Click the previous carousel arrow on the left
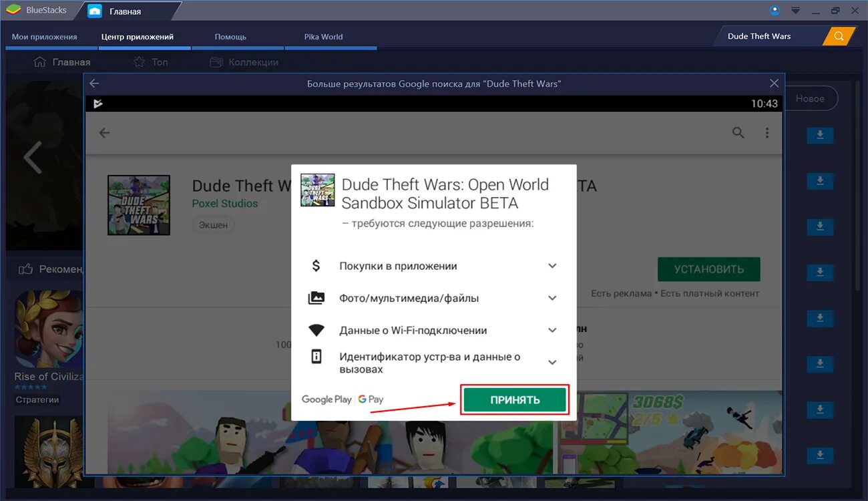 pos(32,158)
